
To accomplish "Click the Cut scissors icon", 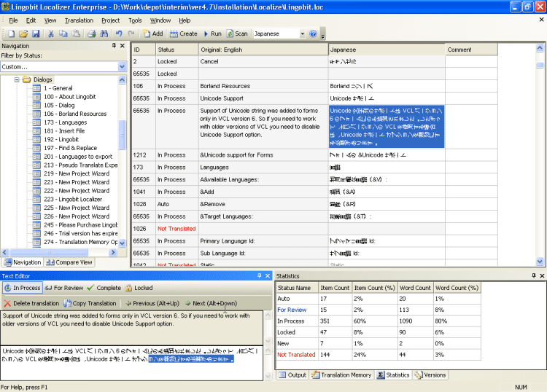I will (51, 34).
